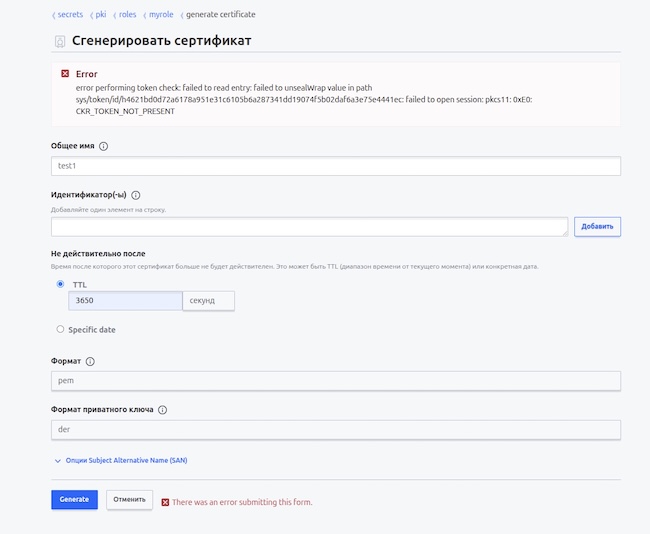
Task: Show info tooltip for Формат приватного ключа
Action: 162,410
